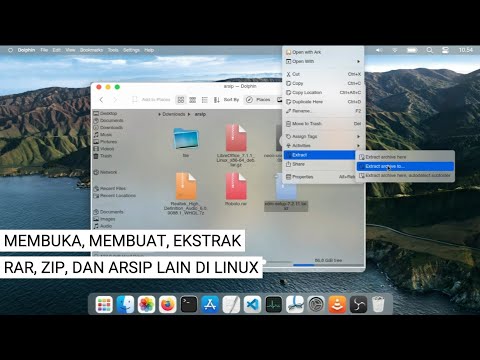Open the Bookmarks menu

(91, 50)
